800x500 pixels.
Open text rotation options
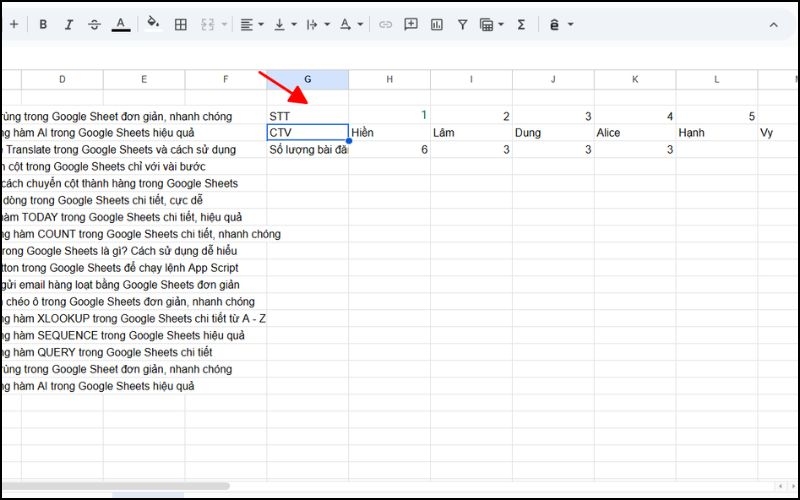(x=351, y=25)
